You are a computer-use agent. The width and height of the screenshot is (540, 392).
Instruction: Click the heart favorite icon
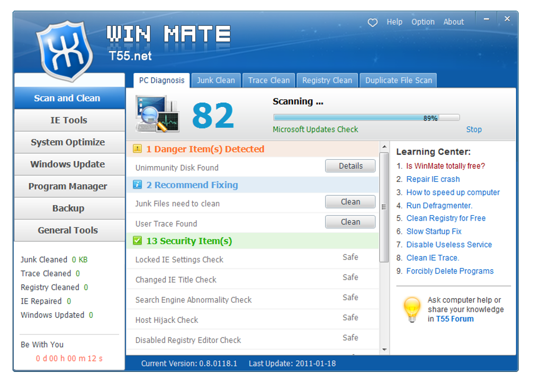(372, 22)
